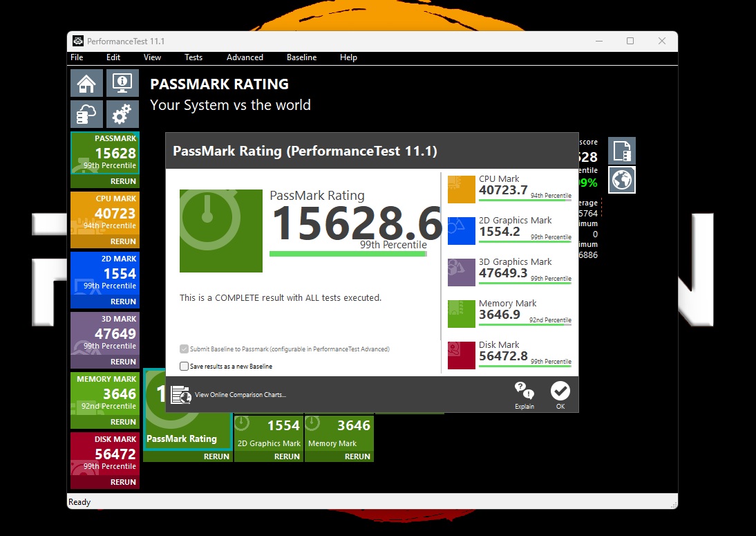
Task: Click the Memory Mark green icon
Action: tap(462, 313)
